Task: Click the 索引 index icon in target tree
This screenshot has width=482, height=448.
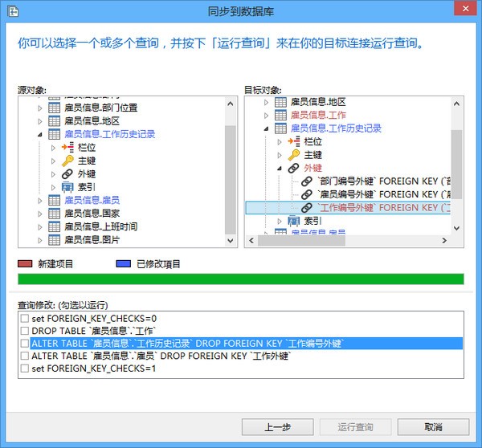Action: tap(294, 221)
